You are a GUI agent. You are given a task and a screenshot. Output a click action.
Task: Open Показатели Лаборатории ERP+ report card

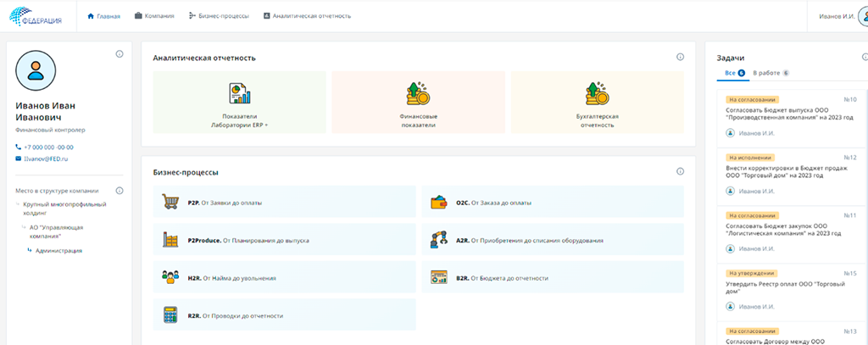click(240, 102)
